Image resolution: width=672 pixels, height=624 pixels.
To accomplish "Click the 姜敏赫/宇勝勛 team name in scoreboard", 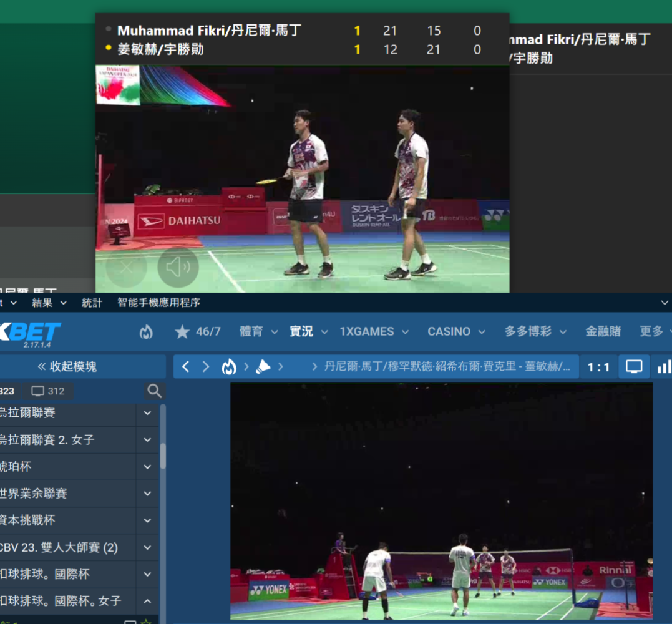I will (x=161, y=49).
